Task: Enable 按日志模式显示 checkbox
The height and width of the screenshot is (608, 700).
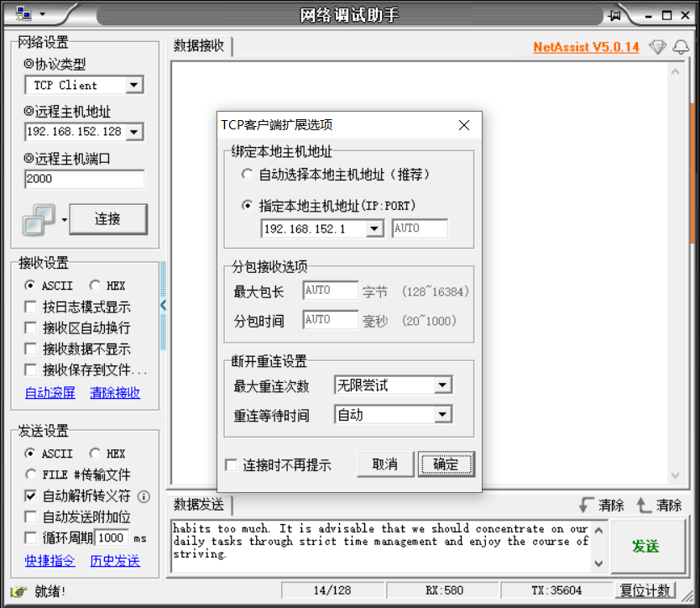Action: (30, 307)
